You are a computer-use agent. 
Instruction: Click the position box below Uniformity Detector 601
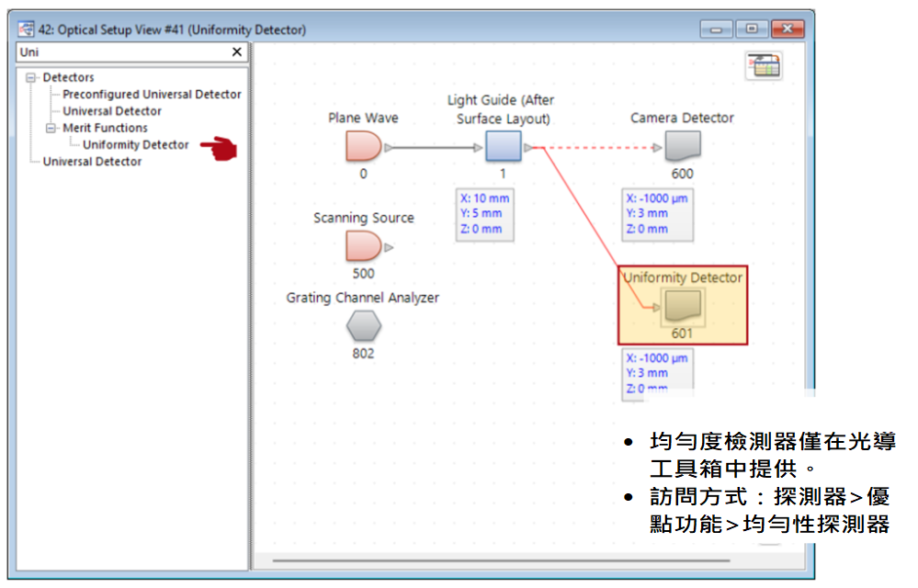click(x=657, y=374)
